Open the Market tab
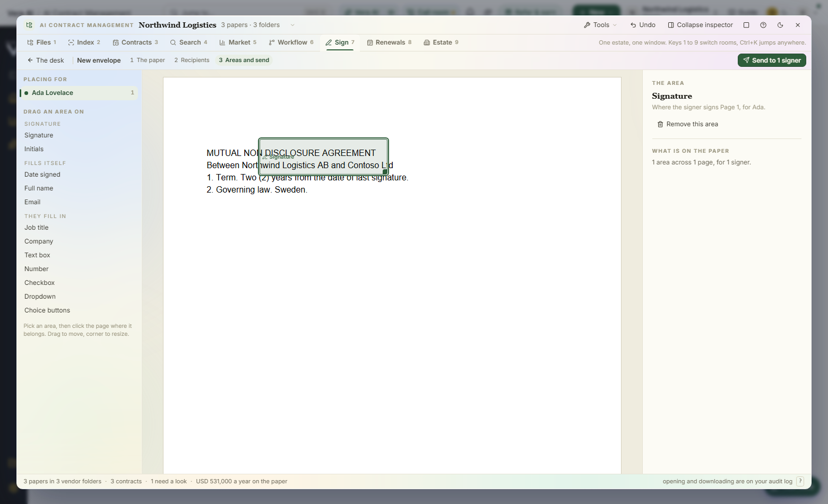The height and width of the screenshot is (504, 828). 238,42
